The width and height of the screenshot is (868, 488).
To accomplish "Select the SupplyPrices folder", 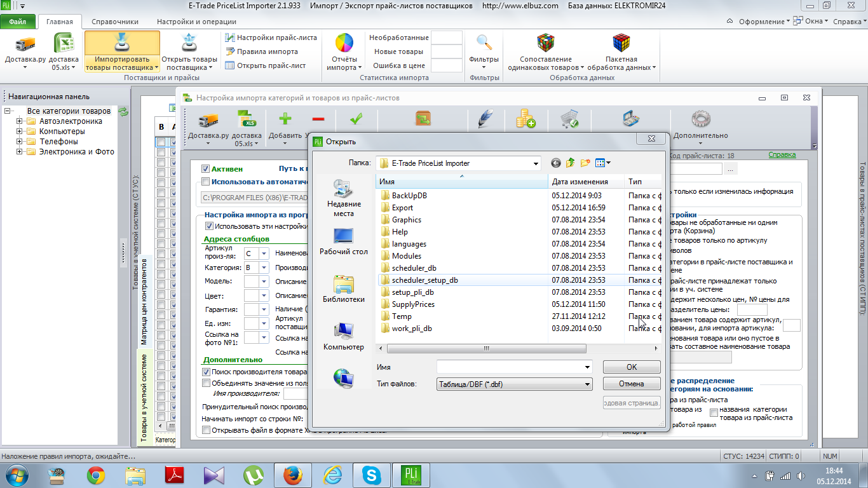I will click(x=413, y=304).
